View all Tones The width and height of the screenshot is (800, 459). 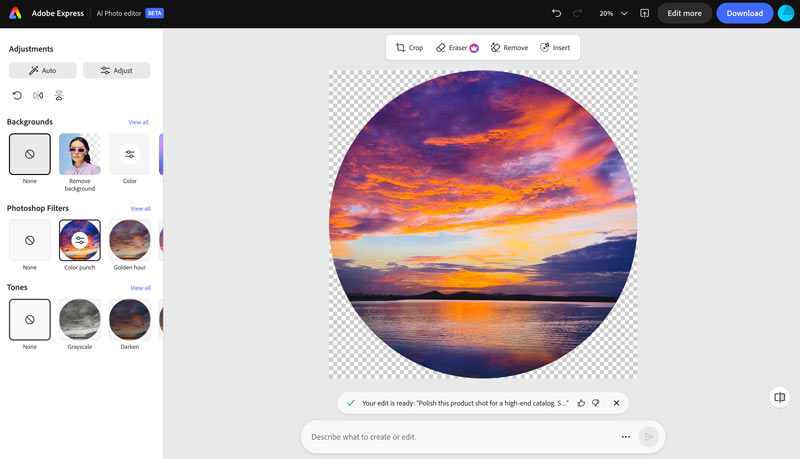tap(140, 288)
